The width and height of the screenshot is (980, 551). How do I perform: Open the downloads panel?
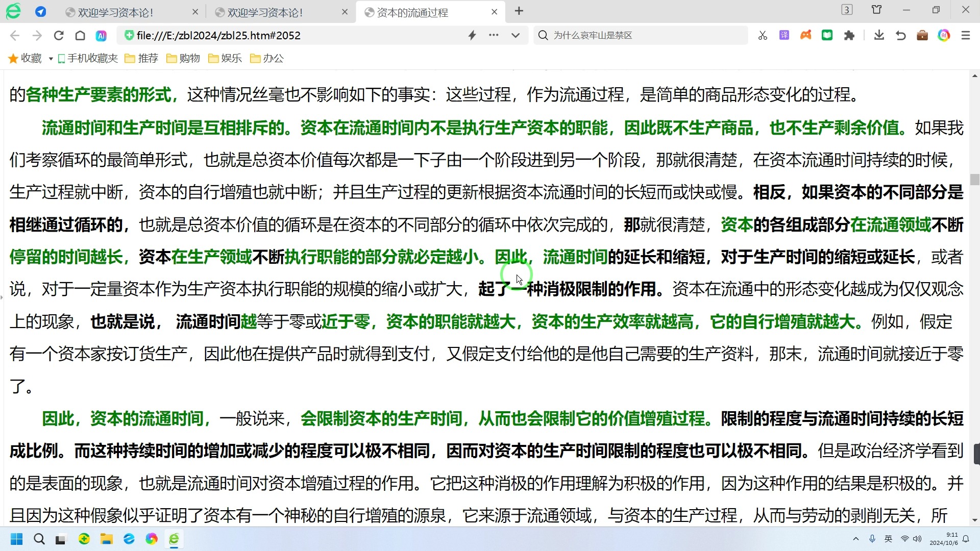click(879, 35)
